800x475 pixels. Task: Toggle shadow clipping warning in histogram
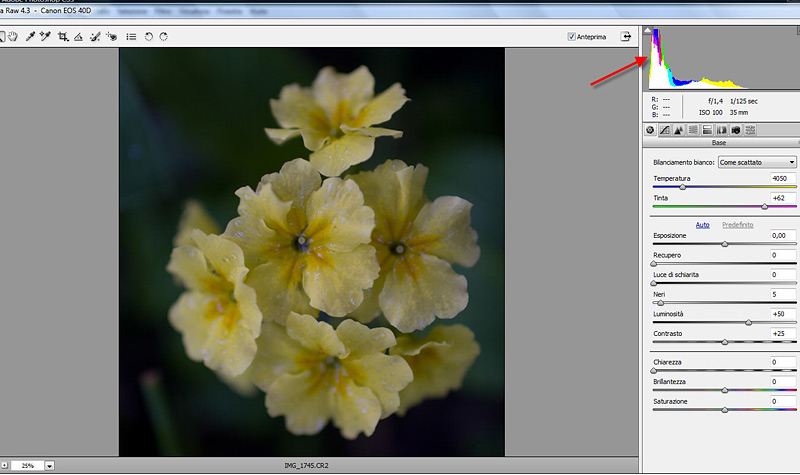647,32
